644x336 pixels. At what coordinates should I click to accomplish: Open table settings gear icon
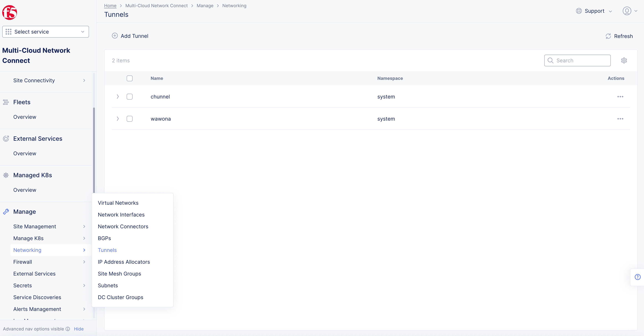pos(624,60)
